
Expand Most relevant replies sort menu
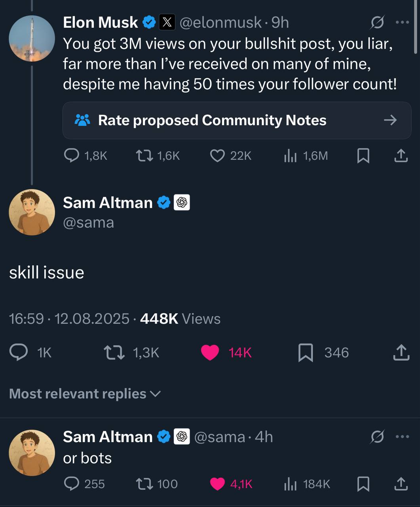[85, 394]
